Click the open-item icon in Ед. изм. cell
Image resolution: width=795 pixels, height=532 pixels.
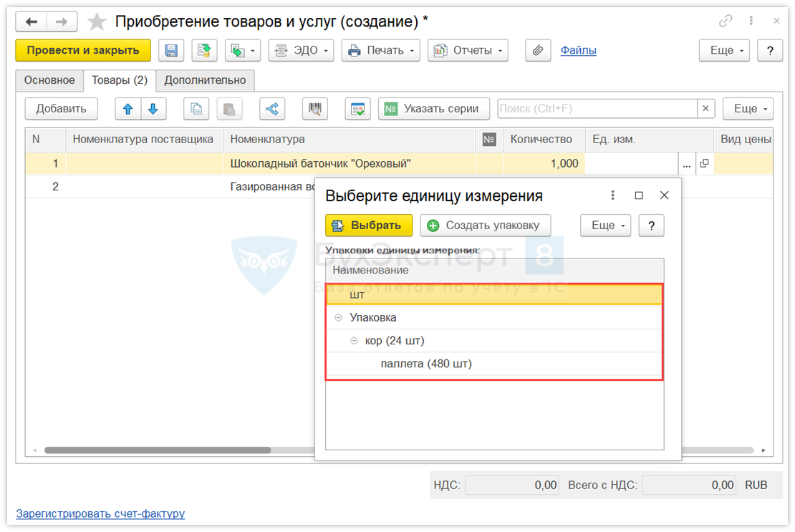point(704,164)
